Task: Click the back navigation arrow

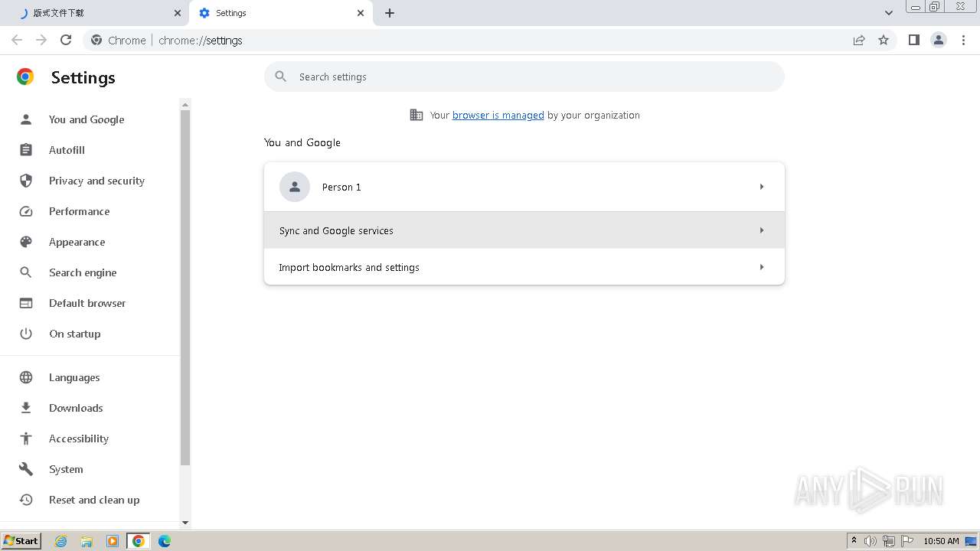Action: [17, 40]
